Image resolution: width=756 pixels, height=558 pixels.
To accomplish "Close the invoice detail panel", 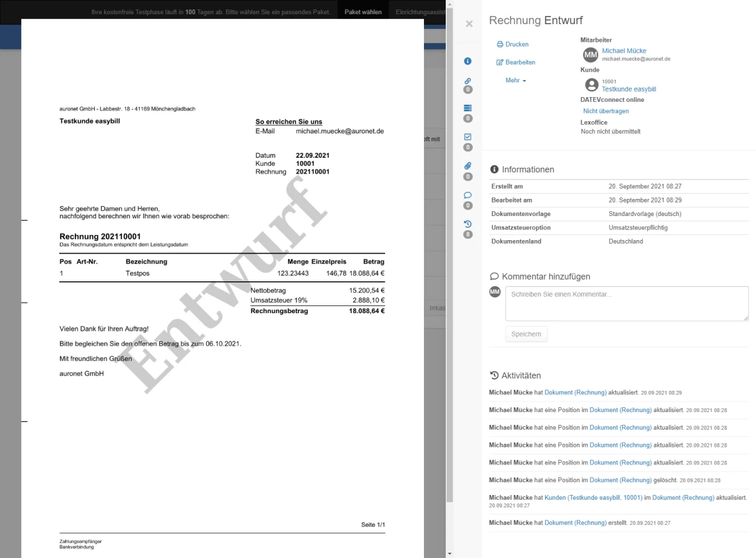I will tap(469, 24).
